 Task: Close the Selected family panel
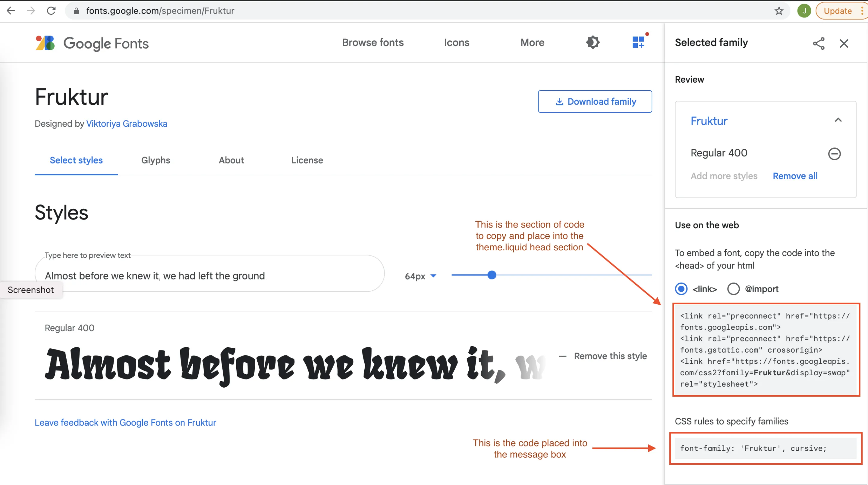[x=844, y=43]
